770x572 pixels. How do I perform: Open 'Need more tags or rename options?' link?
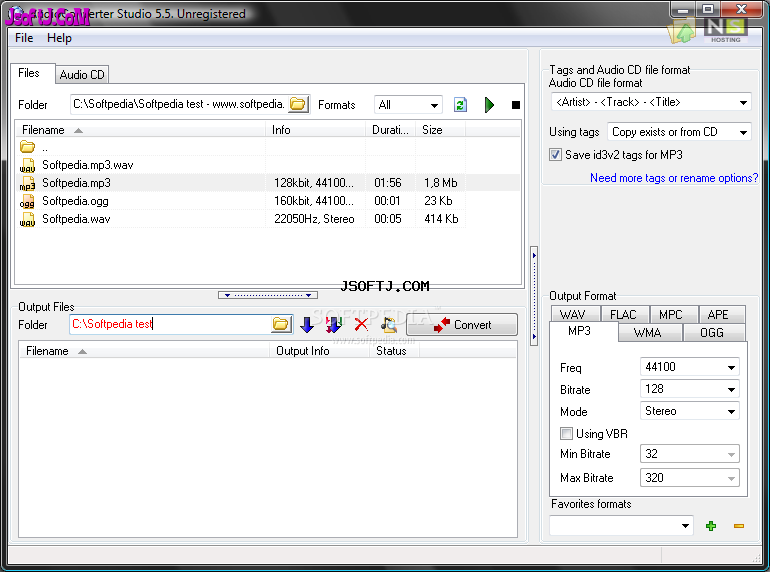click(x=674, y=178)
